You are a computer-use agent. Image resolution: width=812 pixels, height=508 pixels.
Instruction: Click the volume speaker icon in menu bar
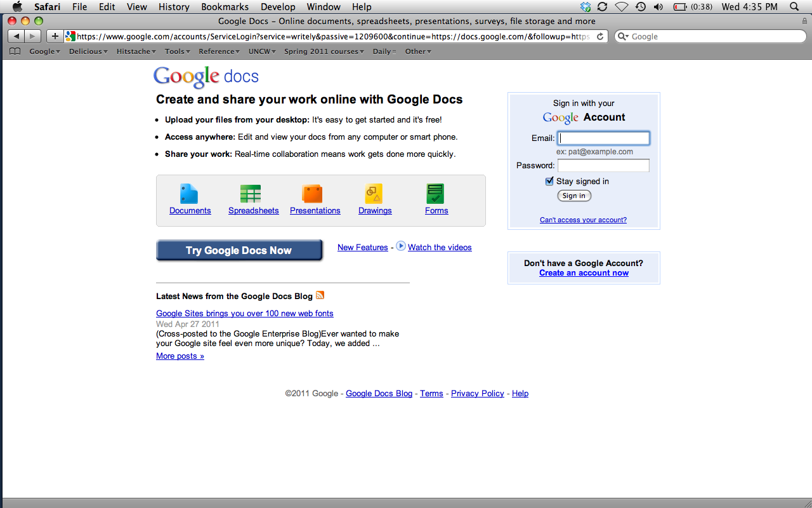(658, 6)
